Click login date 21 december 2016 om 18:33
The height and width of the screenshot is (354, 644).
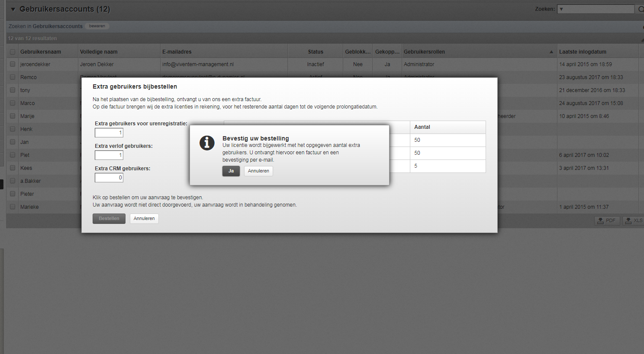point(592,90)
